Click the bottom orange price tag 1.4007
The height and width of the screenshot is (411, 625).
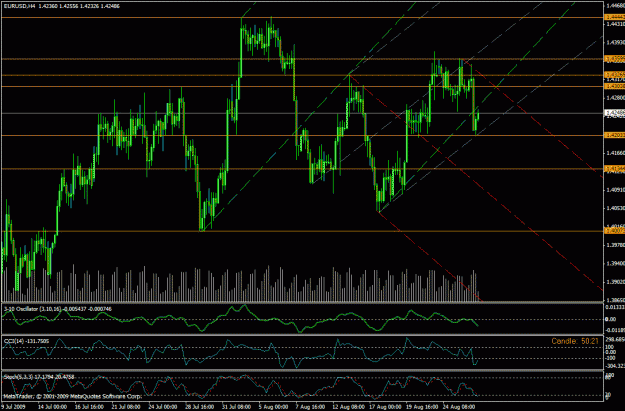[615, 231]
